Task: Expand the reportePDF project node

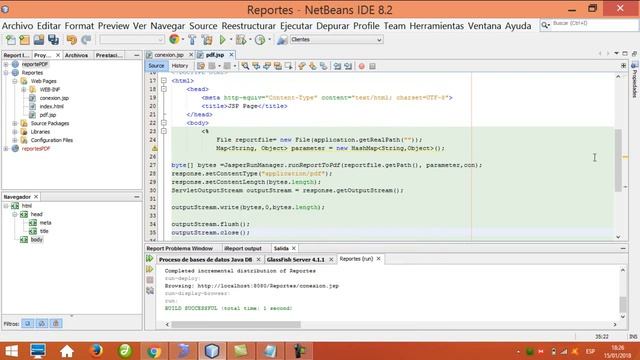Action: click(6, 64)
